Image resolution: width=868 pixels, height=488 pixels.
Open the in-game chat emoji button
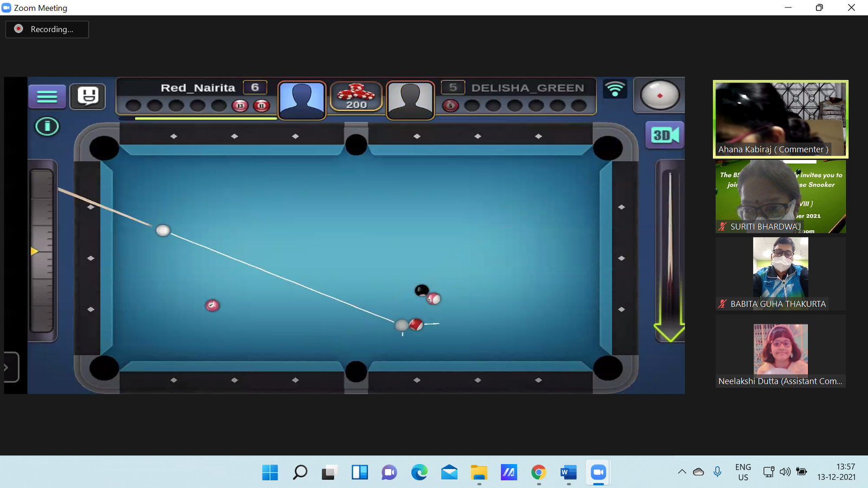[88, 97]
